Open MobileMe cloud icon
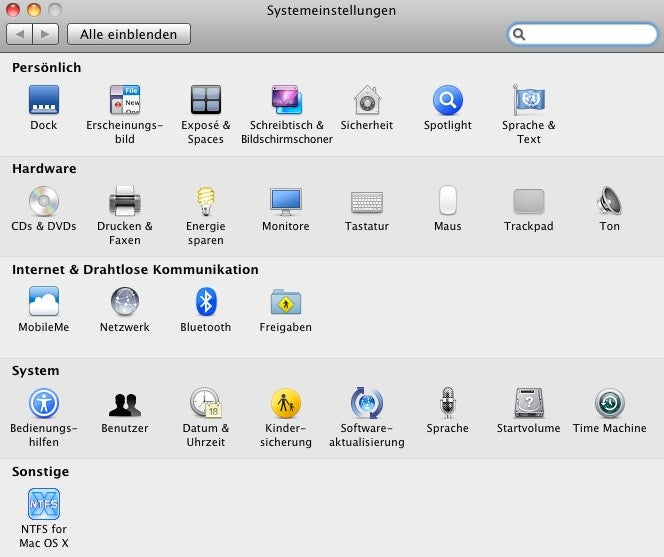 tap(44, 301)
